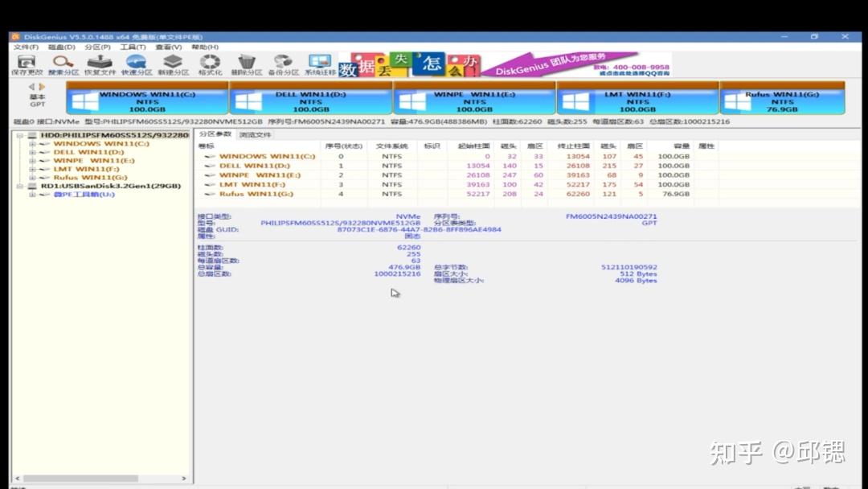Expand DELL WIN11(D:) in the tree

[32, 152]
